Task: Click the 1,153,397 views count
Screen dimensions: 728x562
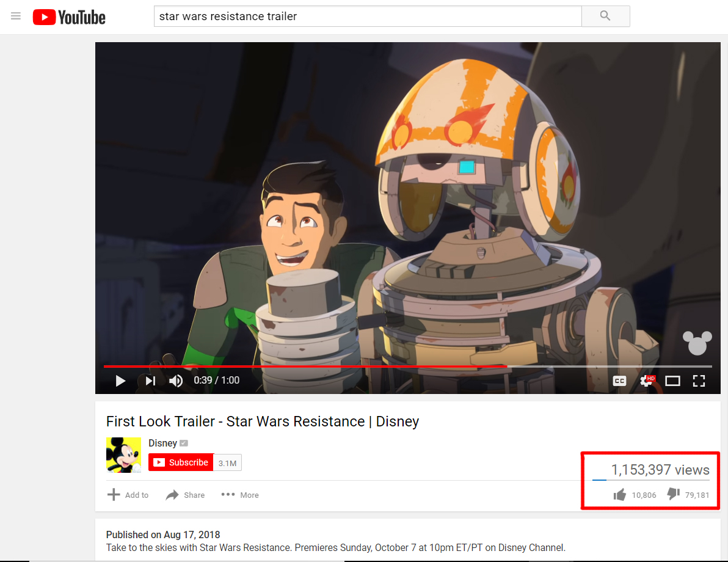Action: (x=660, y=470)
